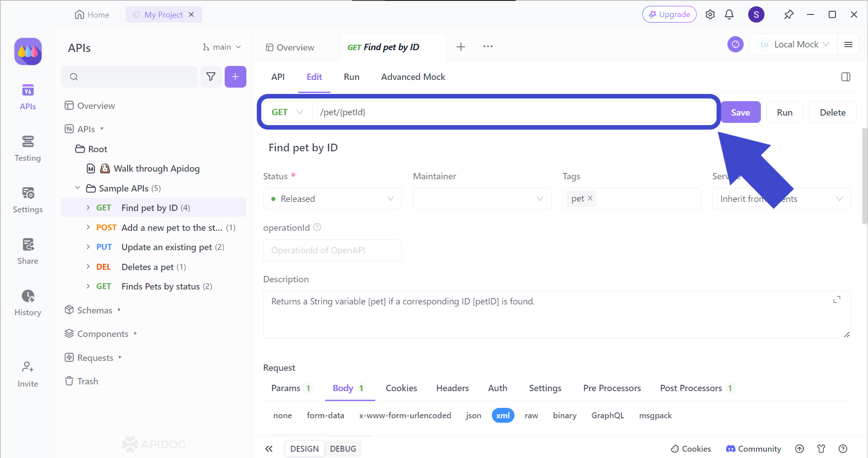Open the GET method dropdown
Image resolution: width=868 pixels, height=458 pixels.
287,112
